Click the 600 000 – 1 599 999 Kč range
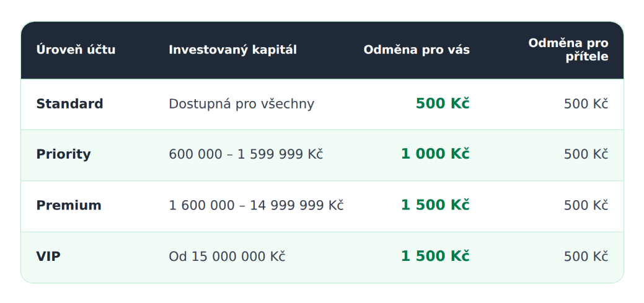 coord(245,154)
